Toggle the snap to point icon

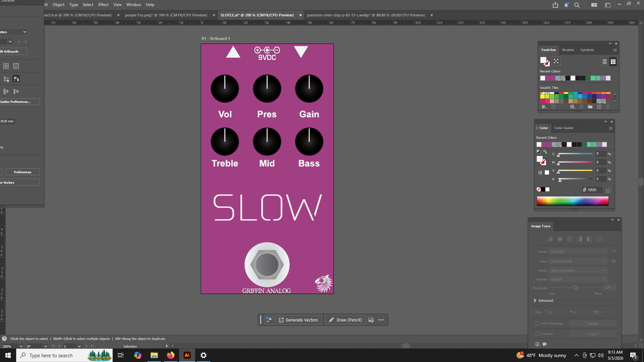click(x=6, y=91)
